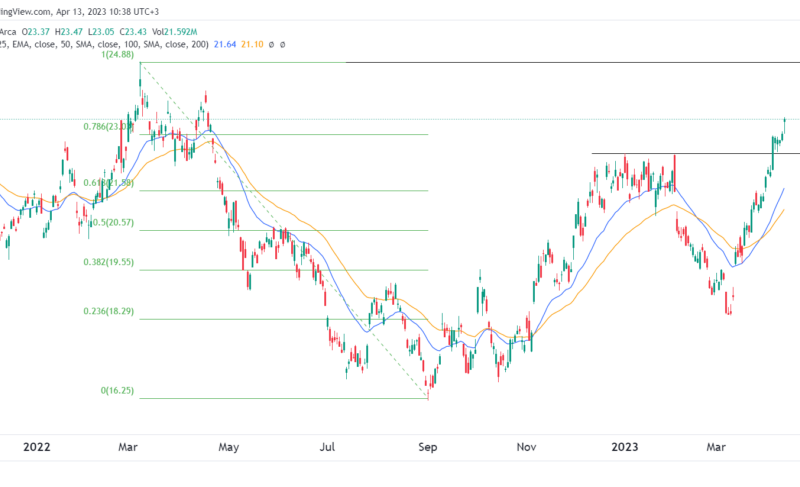Viewport: 800px width, 487px height.
Task: Click the 0.786(23.03) Fibonacci level label
Action: tap(109, 127)
